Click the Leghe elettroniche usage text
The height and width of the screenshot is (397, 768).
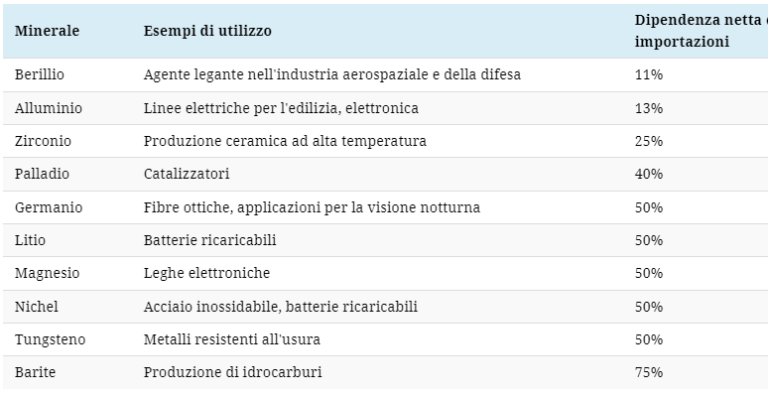pos(207,273)
